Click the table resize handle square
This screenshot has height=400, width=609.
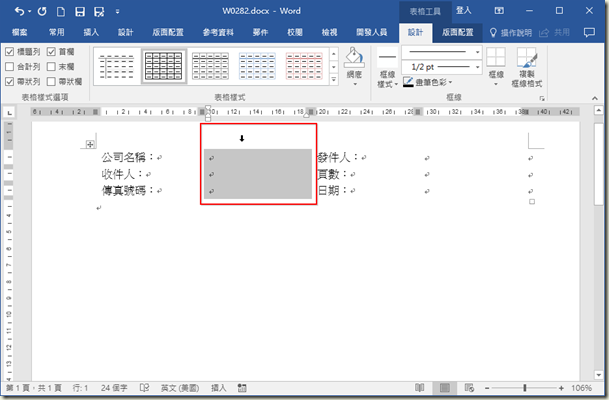532,202
